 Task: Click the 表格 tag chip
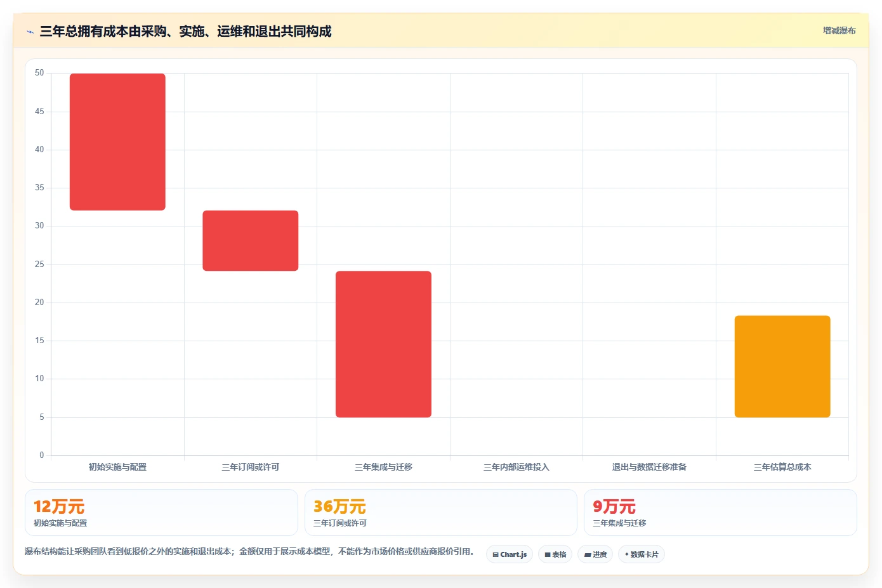coord(555,554)
